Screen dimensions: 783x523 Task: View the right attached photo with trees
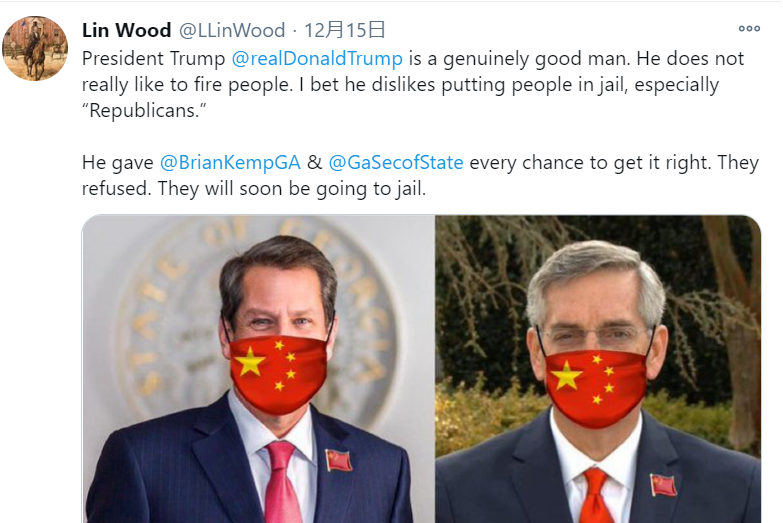[x=598, y=369]
